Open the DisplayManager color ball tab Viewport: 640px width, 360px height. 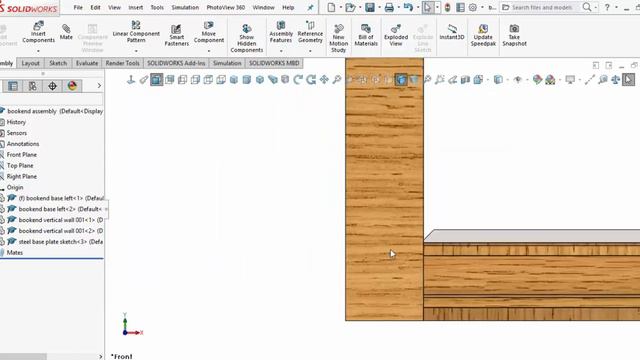[72, 86]
